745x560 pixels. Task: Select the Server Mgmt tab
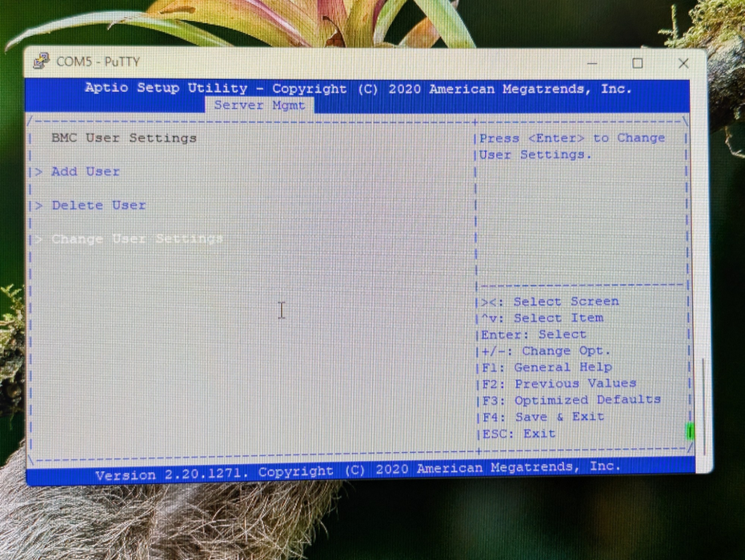pyautogui.click(x=260, y=106)
